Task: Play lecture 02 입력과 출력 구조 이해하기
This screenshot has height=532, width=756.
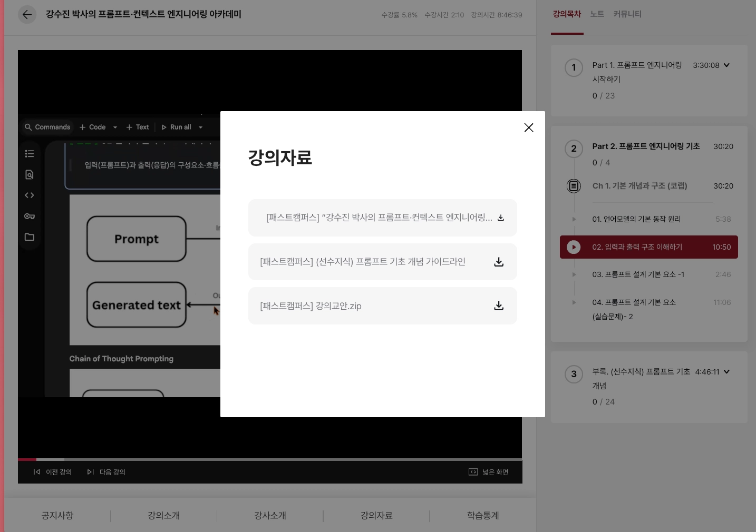Action: pyautogui.click(x=574, y=247)
